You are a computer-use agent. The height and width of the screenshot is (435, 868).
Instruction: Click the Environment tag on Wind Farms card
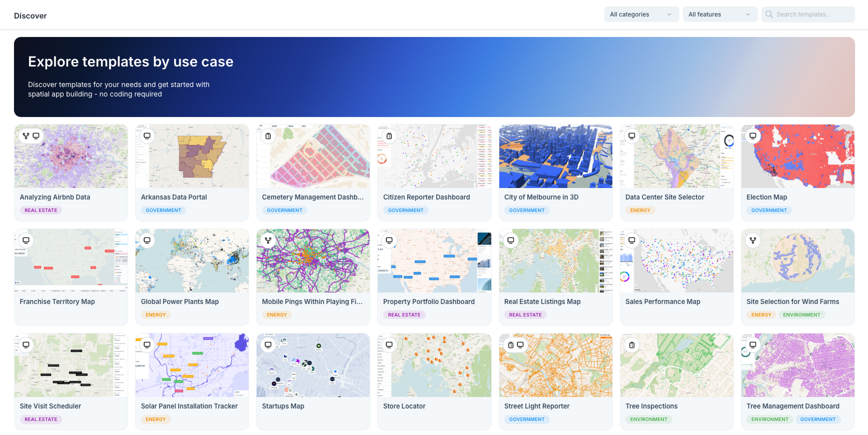click(801, 315)
